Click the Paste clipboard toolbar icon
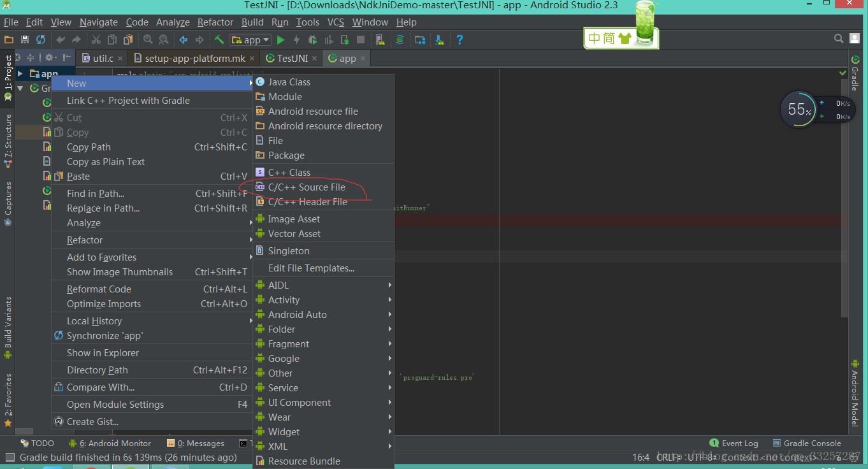Image resolution: width=868 pixels, height=469 pixels. point(128,40)
